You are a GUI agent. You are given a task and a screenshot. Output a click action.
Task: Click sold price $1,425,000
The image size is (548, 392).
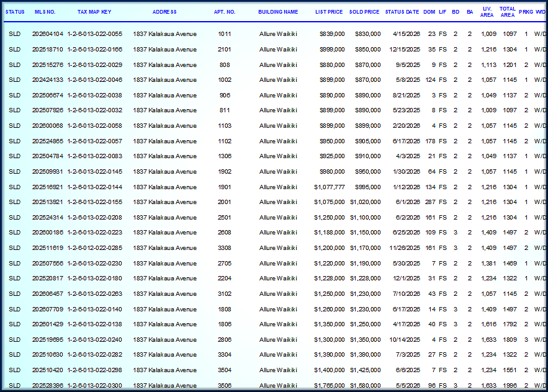[365, 370]
